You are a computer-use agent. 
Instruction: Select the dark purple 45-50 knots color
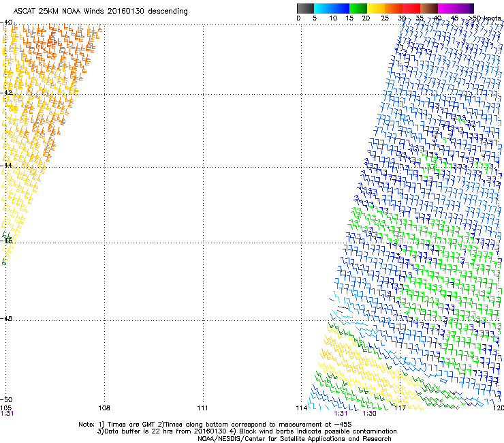pyautogui.click(x=464, y=8)
